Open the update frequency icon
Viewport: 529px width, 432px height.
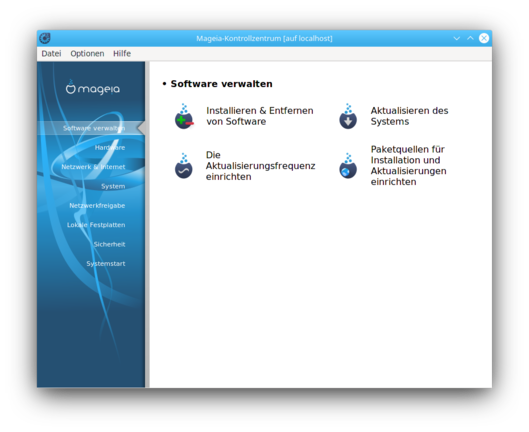click(184, 166)
